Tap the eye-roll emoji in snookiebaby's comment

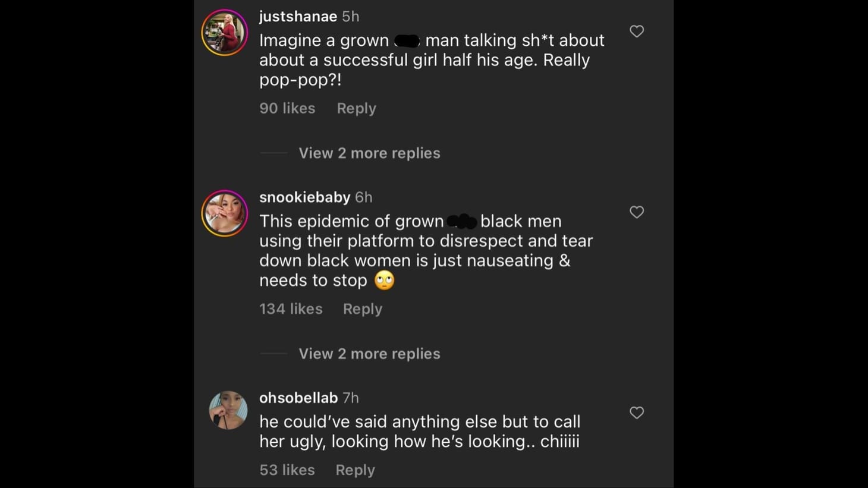pos(384,280)
